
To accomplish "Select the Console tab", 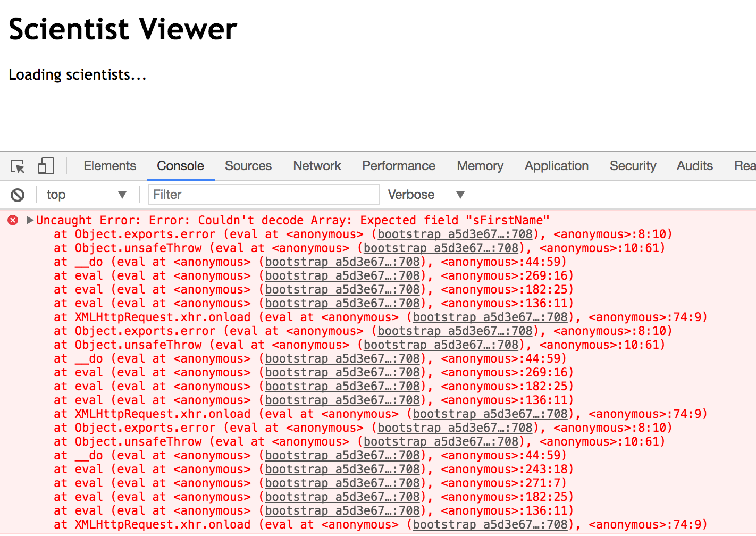I will pos(180,166).
